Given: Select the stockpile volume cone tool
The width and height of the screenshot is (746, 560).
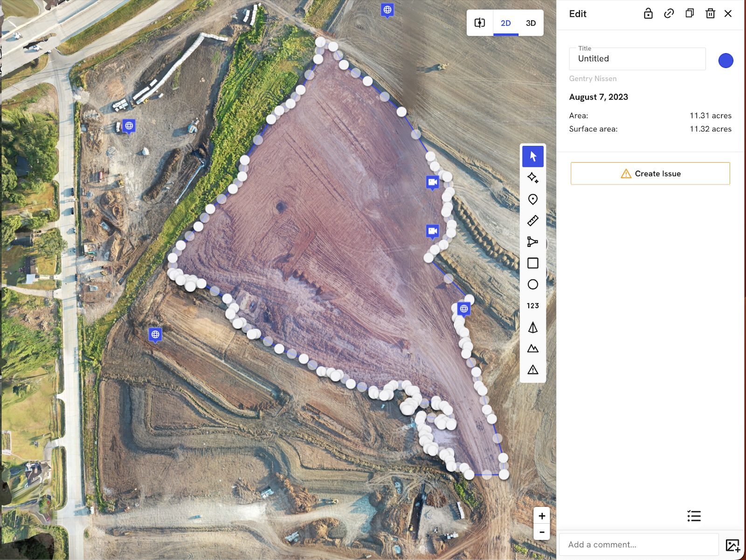Looking at the screenshot, I should [532, 328].
